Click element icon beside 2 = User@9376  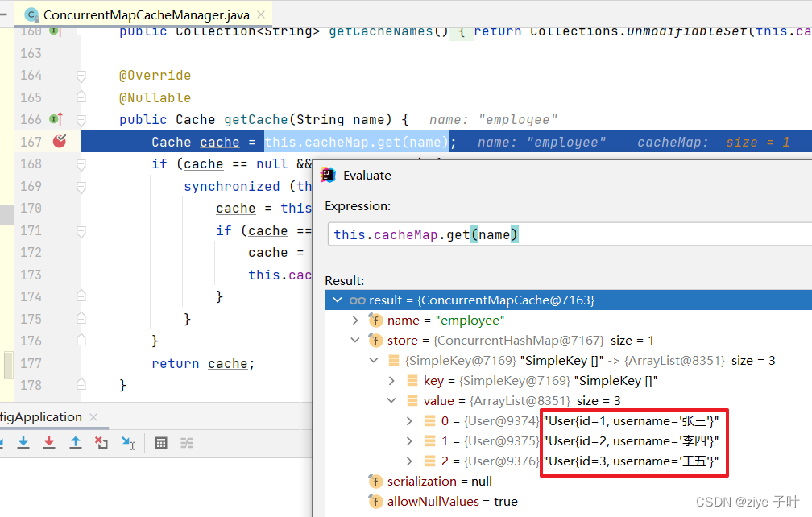tap(430, 461)
